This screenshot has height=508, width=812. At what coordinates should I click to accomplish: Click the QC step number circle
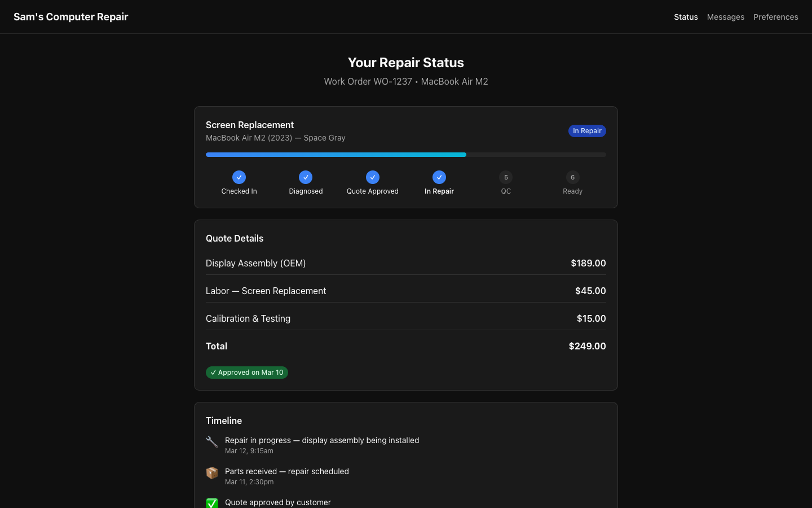pyautogui.click(x=506, y=177)
